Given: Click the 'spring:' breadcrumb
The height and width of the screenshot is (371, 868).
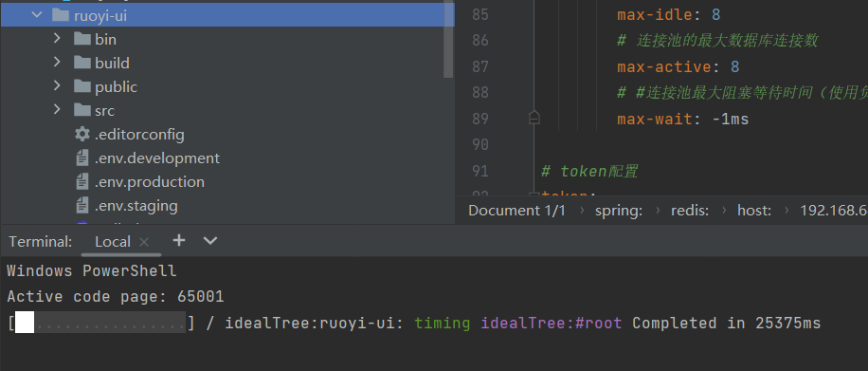Looking at the screenshot, I should coord(619,211).
